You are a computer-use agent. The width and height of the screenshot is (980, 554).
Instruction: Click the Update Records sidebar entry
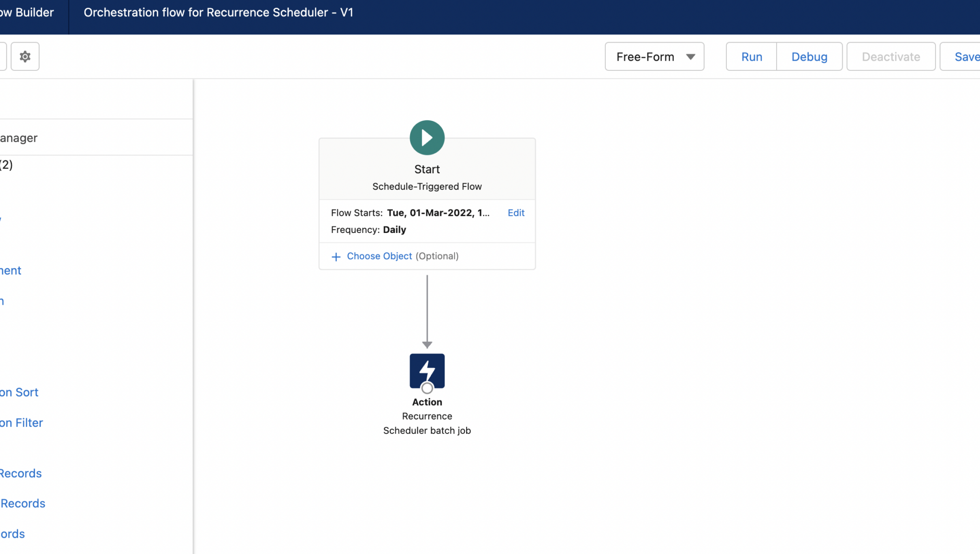point(22,503)
